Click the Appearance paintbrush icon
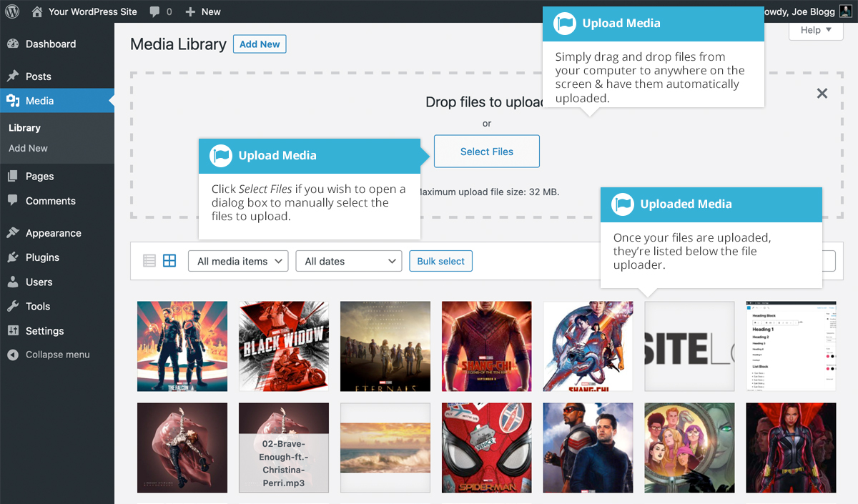Image resolution: width=858 pixels, height=504 pixels. coord(13,233)
